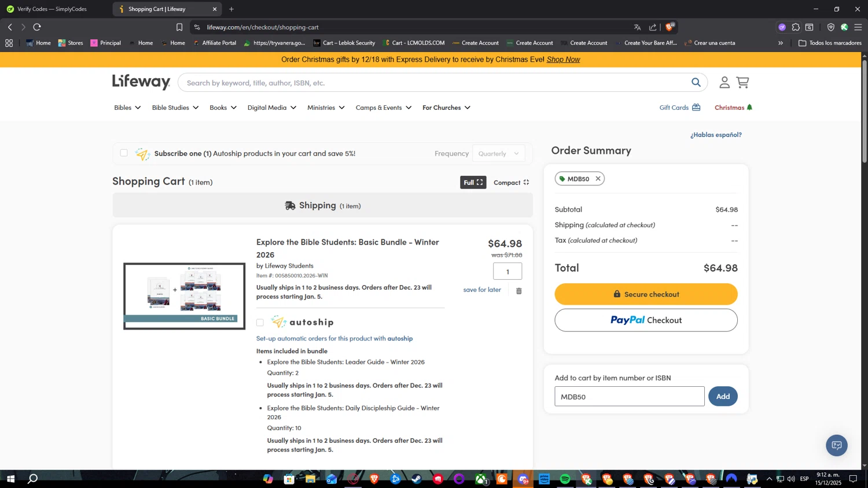Open the Christmas menu link
Screen dimensions: 868x488
[x=733, y=108]
